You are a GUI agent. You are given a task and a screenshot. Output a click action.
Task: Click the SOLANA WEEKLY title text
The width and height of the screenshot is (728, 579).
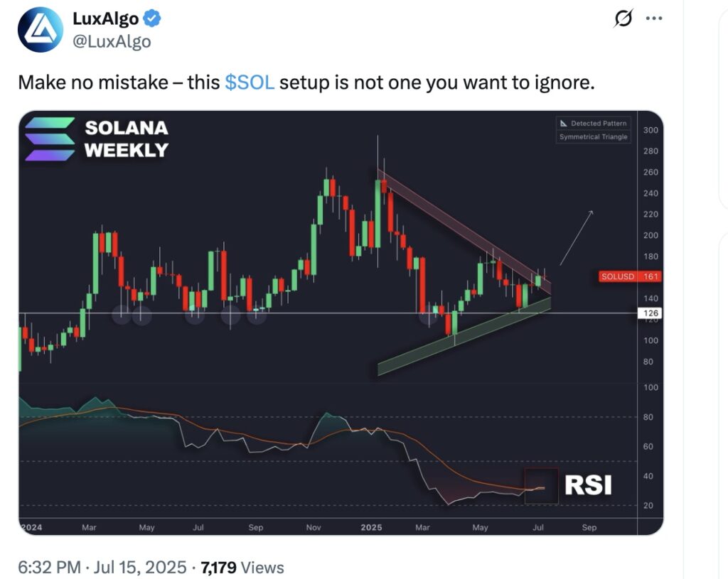(x=127, y=139)
